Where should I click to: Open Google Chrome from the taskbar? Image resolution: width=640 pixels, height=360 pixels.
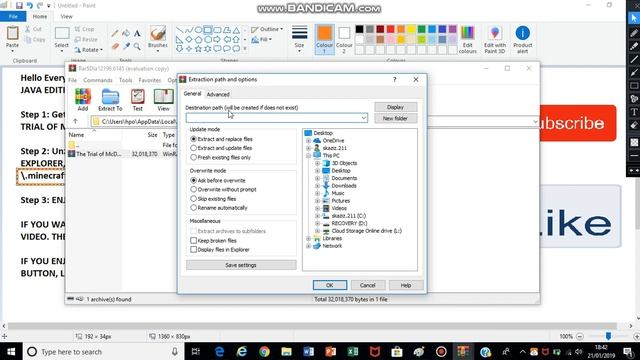(x=264, y=351)
